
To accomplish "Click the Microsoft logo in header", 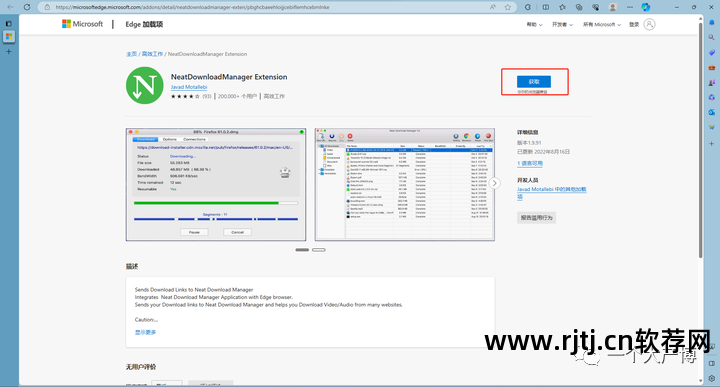I will 83,24.
